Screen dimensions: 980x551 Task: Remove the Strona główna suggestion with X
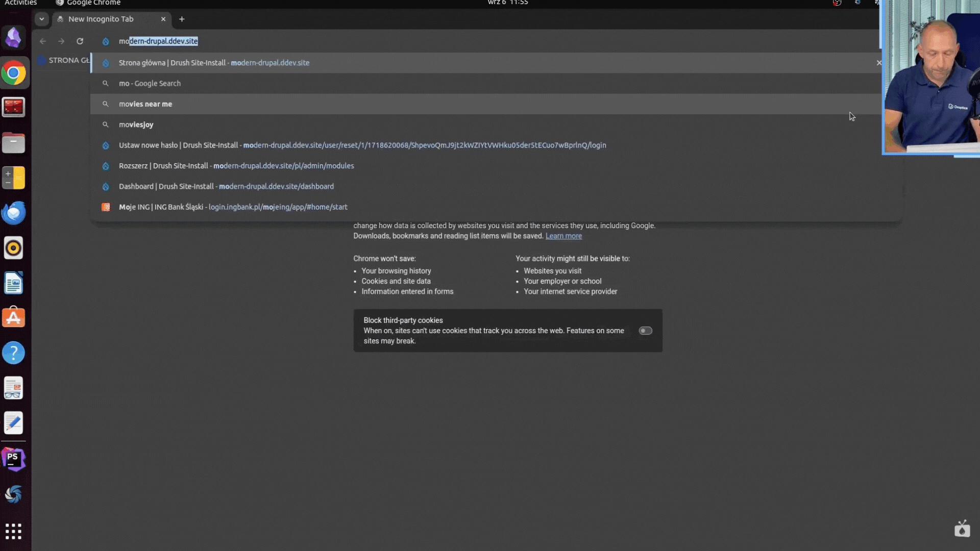(x=878, y=63)
